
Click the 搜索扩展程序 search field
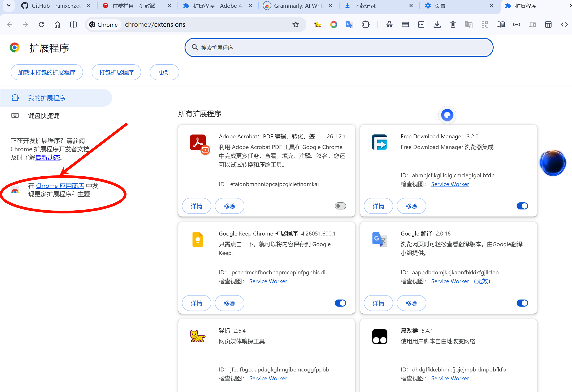coord(338,47)
